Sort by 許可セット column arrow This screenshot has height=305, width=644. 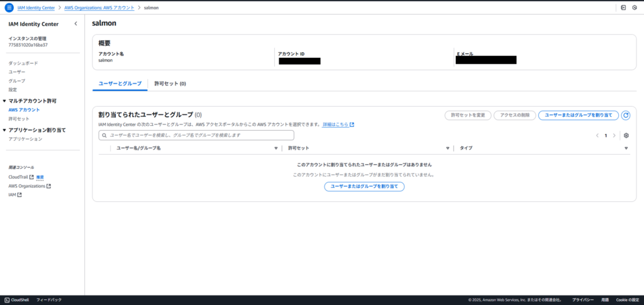(x=448, y=148)
